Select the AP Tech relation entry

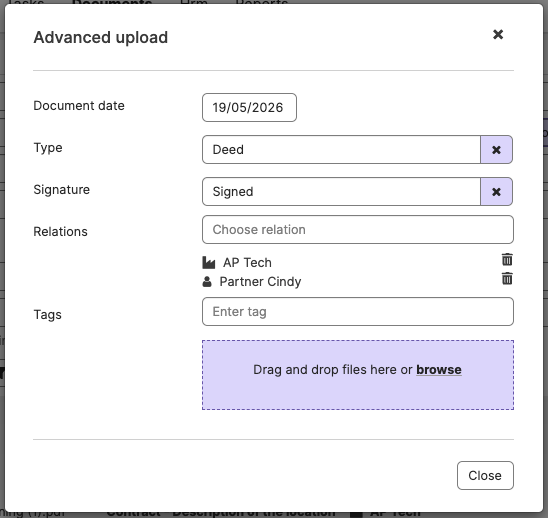(247, 262)
